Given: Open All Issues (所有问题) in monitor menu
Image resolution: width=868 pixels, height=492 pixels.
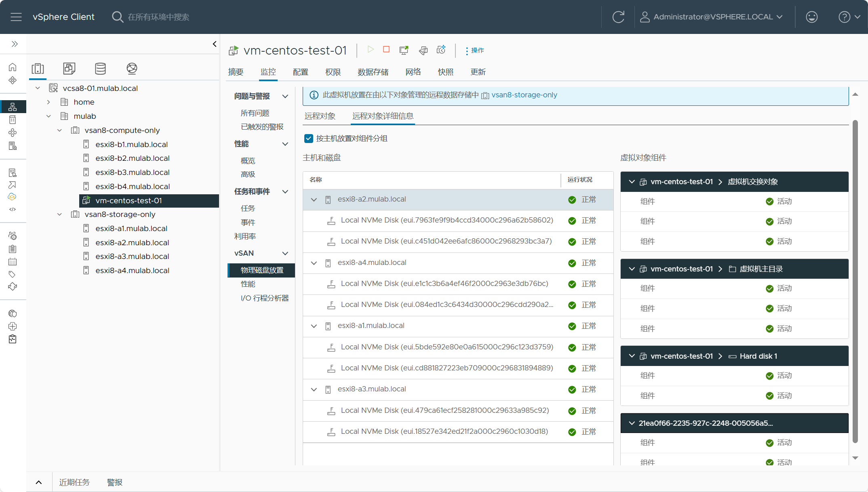Looking at the screenshot, I should [x=255, y=113].
